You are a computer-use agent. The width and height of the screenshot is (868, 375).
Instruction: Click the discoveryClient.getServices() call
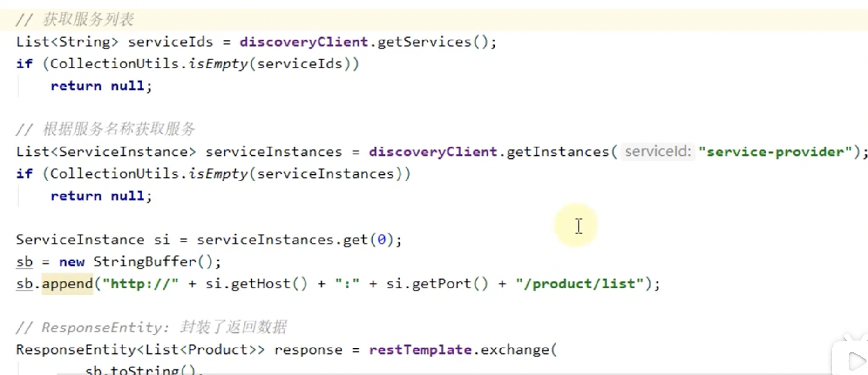coord(364,42)
